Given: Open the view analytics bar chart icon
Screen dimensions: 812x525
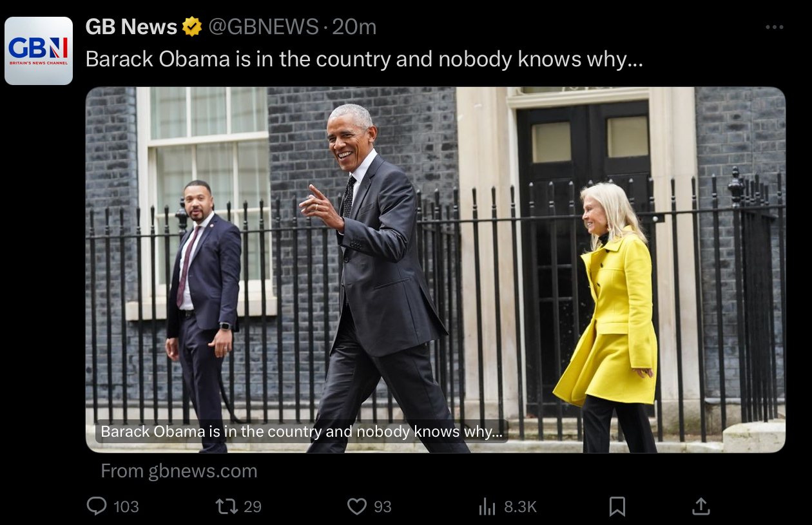Looking at the screenshot, I should coord(487,507).
